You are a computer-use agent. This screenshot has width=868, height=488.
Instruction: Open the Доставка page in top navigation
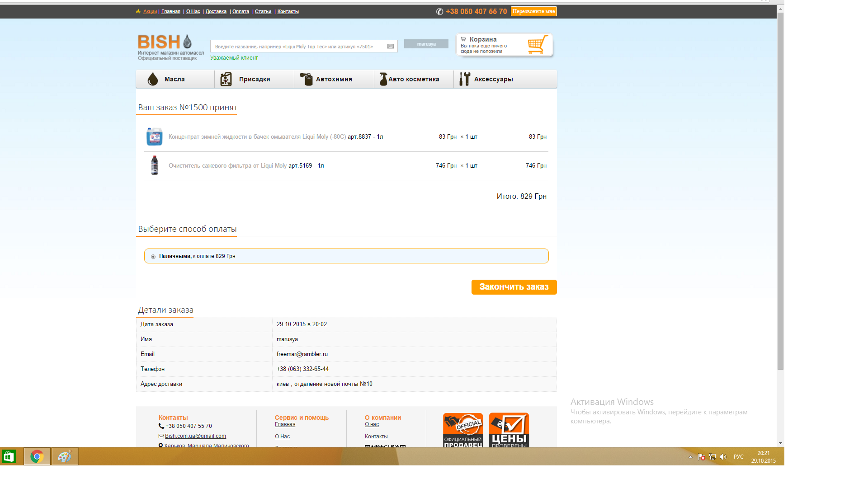[216, 12]
